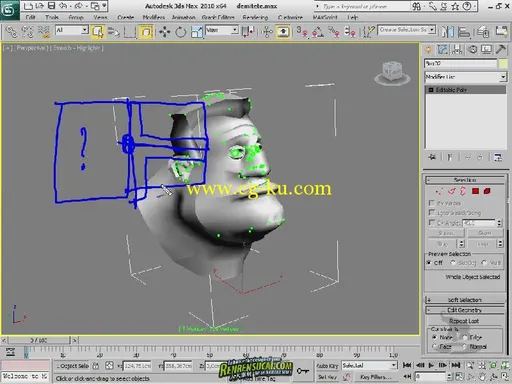Toggle the Window/Crossing selection icon
This screenshot has width=512, height=384.
[146, 32]
